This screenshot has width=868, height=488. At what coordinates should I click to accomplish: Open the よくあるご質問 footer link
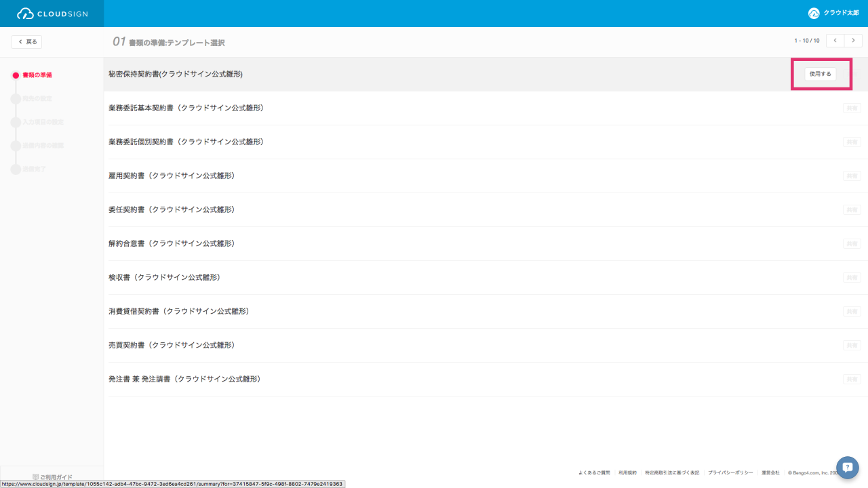pyautogui.click(x=594, y=472)
